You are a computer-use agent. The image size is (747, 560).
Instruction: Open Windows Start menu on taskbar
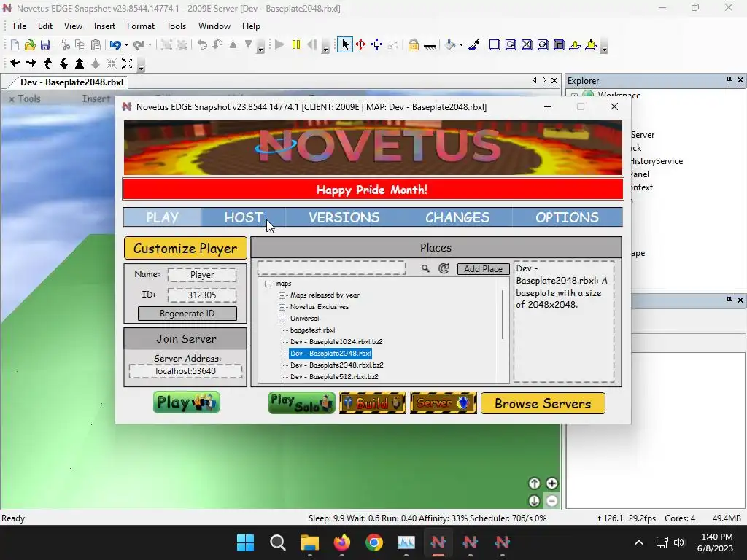pyautogui.click(x=245, y=542)
